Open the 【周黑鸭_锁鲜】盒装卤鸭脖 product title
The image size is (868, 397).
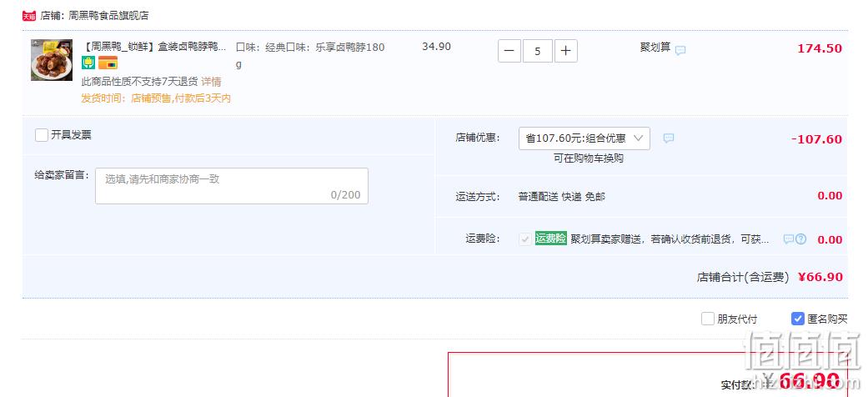154,47
